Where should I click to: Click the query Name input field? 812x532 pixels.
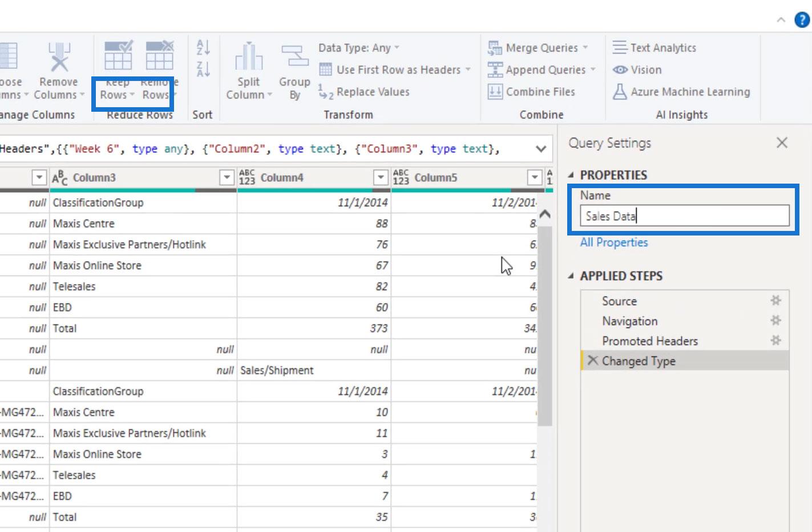tap(684, 216)
